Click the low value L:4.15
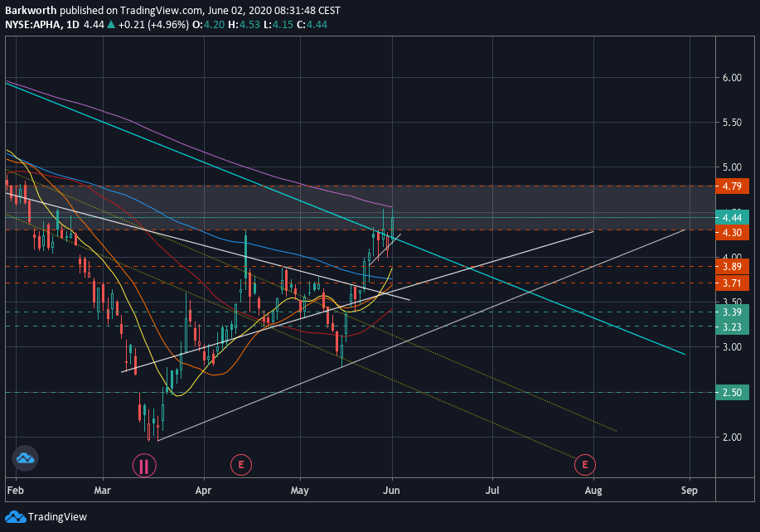 278,24
